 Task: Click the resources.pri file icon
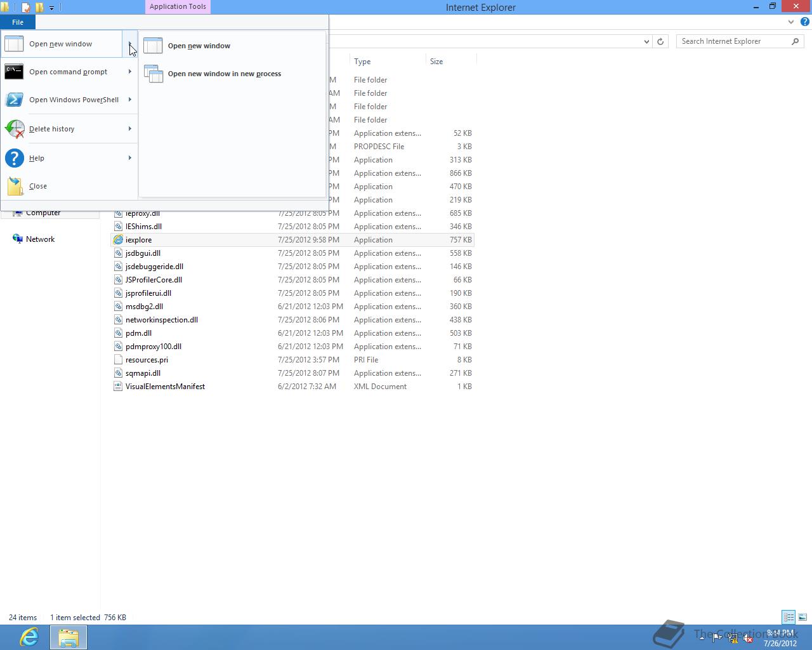(118, 360)
